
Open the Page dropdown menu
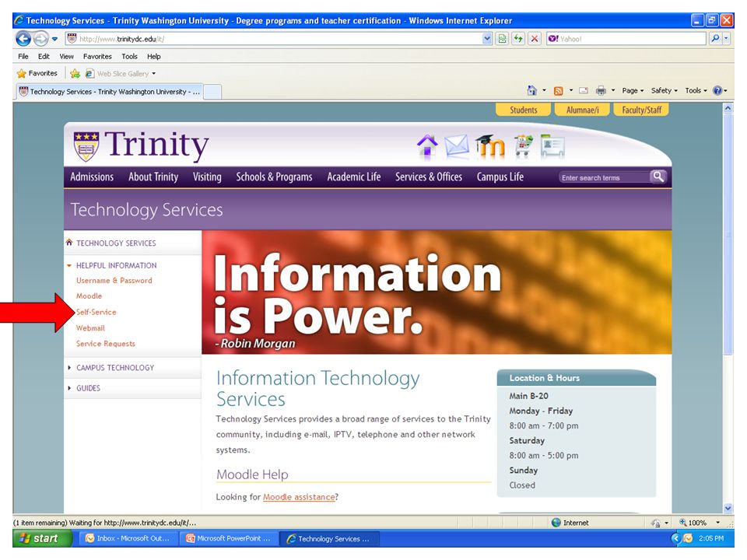(633, 90)
